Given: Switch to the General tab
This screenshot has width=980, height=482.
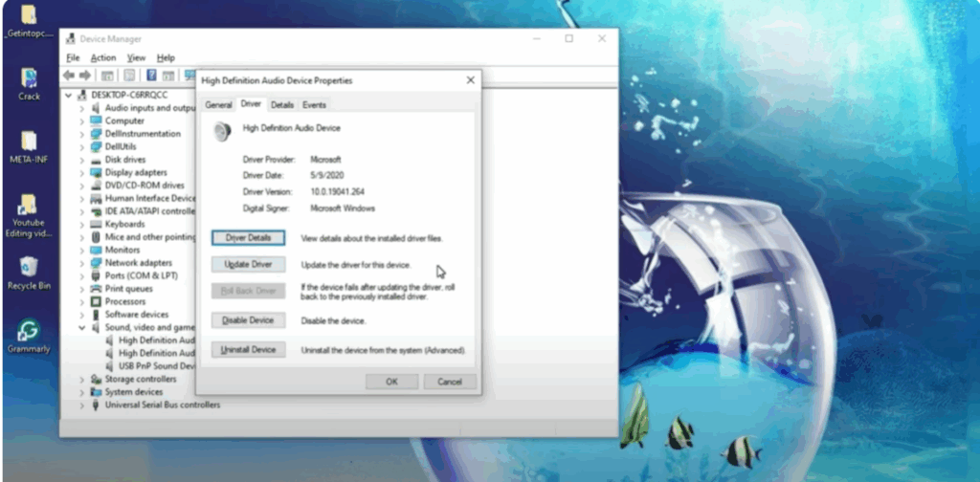Looking at the screenshot, I should [x=219, y=105].
